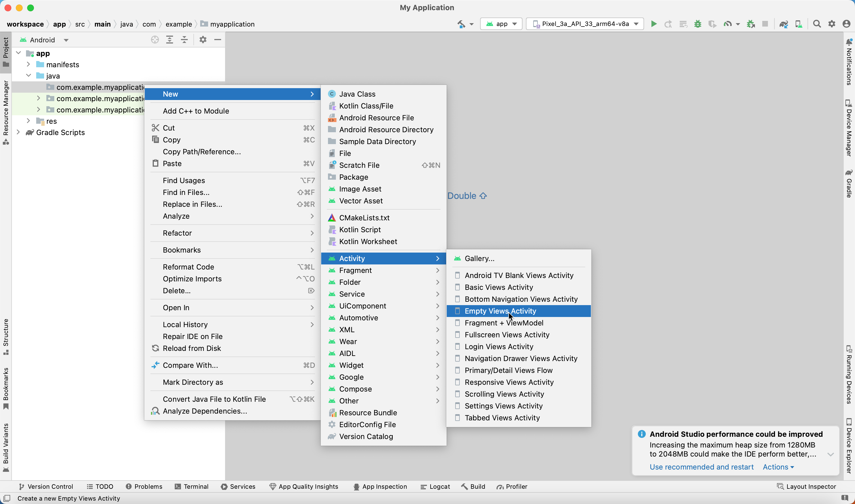Image resolution: width=855 pixels, height=504 pixels.
Task: Toggle the Project tool window button
Action: 6,52
